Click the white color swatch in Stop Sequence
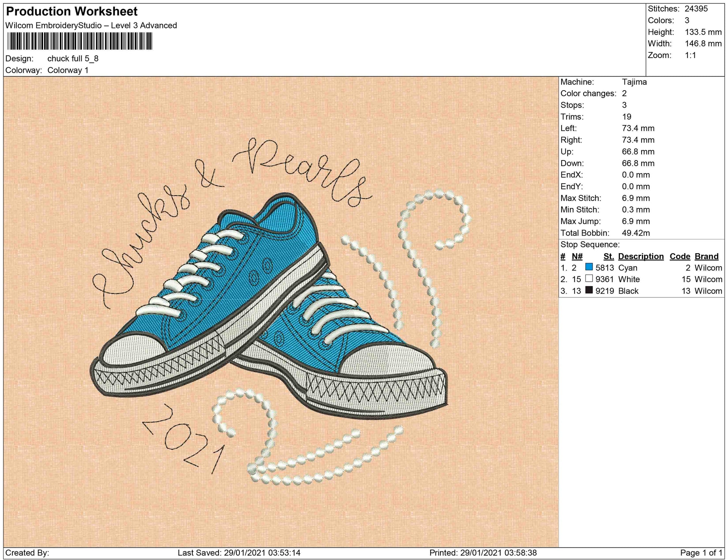Screen dimensions: 728x560 tap(589, 279)
